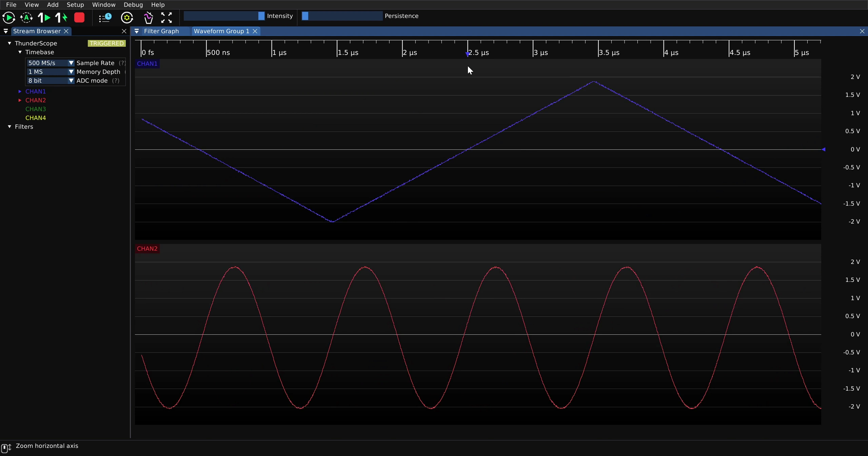Open the Setup menu
Screen dimensions: 868x456
coord(75,5)
